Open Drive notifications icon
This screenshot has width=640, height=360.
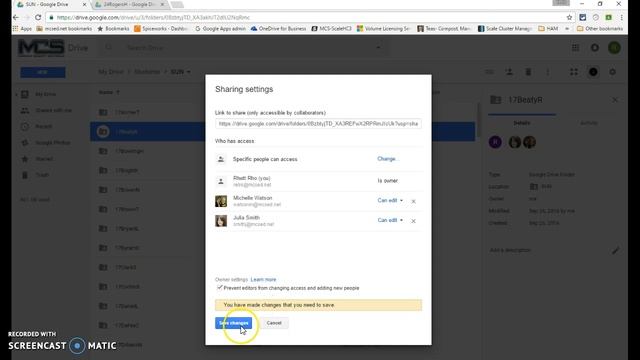595,48
